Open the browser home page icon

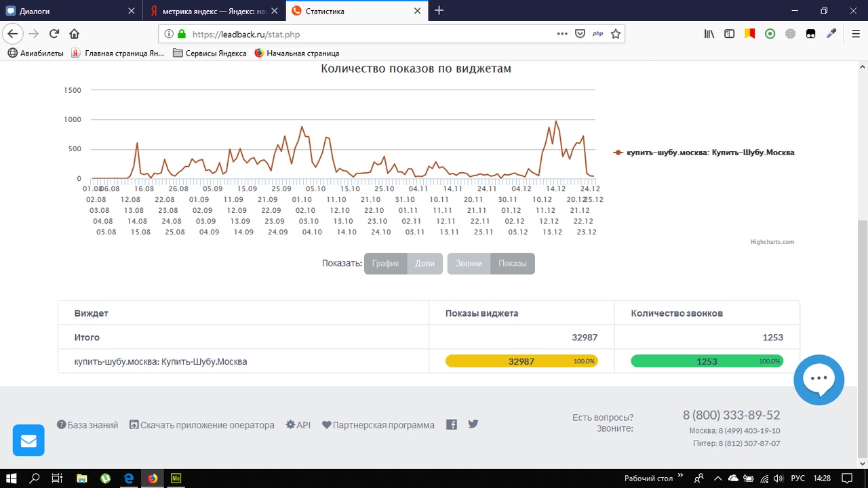click(x=75, y=34)
